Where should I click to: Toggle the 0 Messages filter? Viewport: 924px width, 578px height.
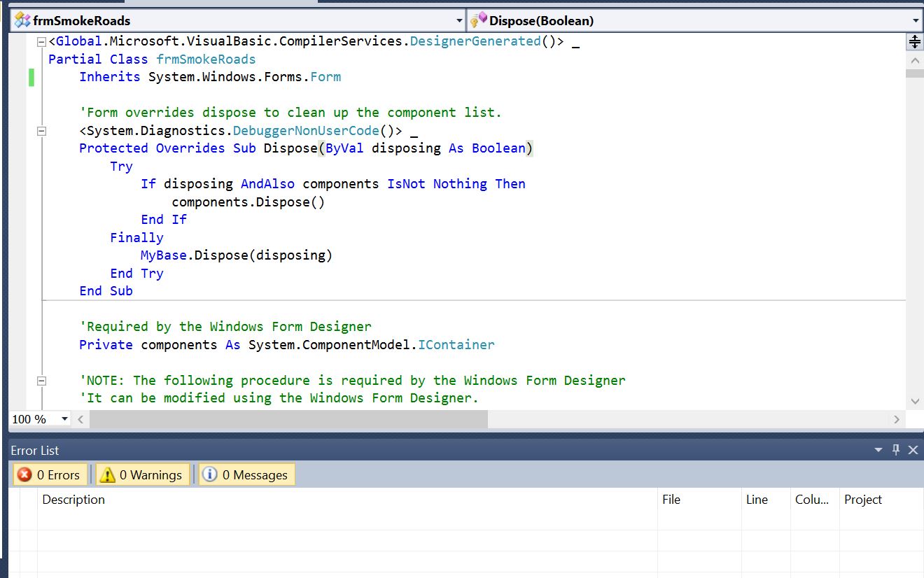click(246, 475)
